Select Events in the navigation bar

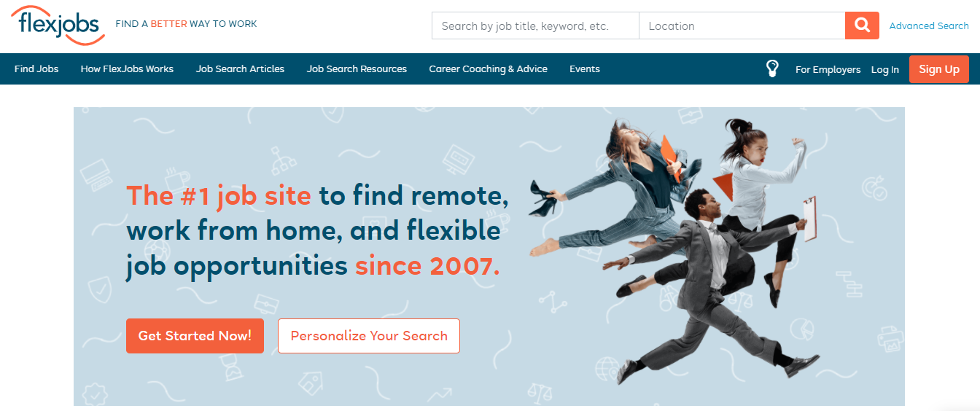pyautogui.click(x=585, y=69)
